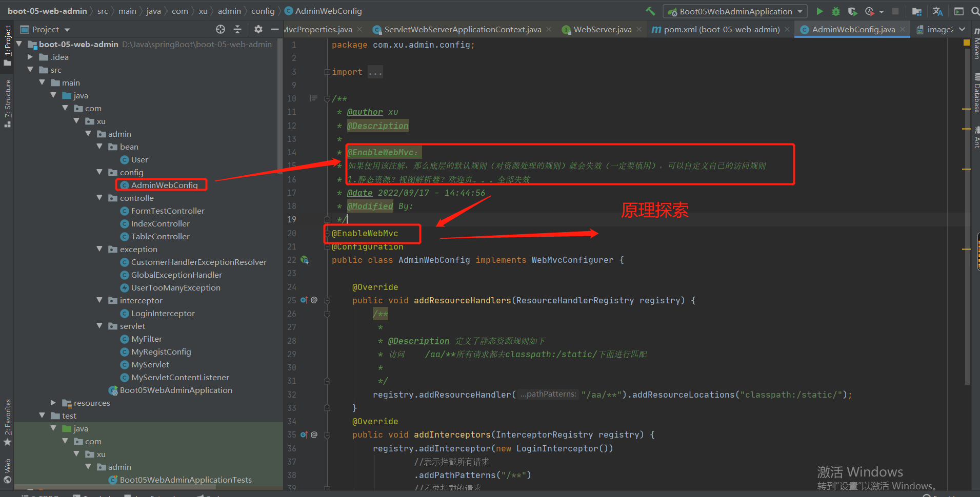Open the Favorites tool window
The image size is (980, 497).
pos(7,422)
